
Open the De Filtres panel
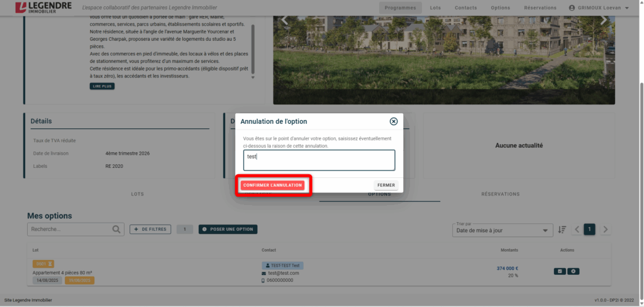click(150, 230)
